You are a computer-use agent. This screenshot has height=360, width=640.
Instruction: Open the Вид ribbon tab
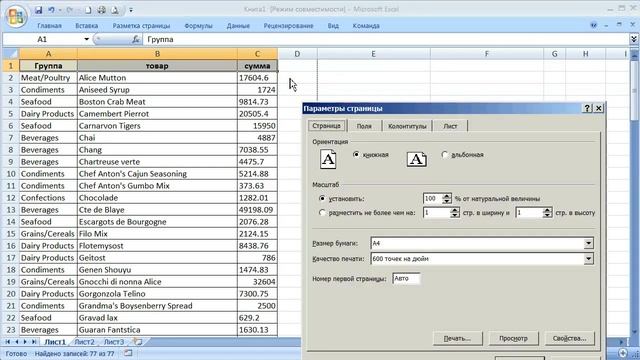pyautogui.click(x=333, y=26)
